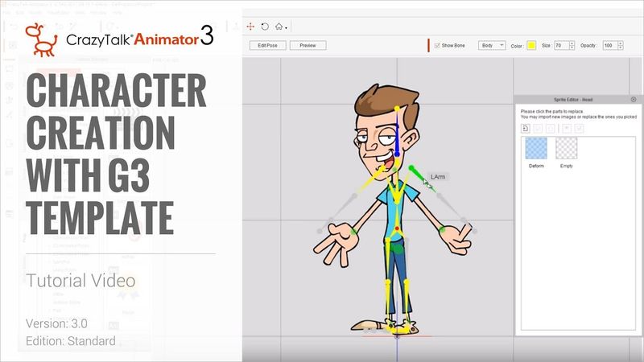Viewport: 644px width, 362px height.
Task: Click the red hip pivot point
Action: tap(397, 228)
